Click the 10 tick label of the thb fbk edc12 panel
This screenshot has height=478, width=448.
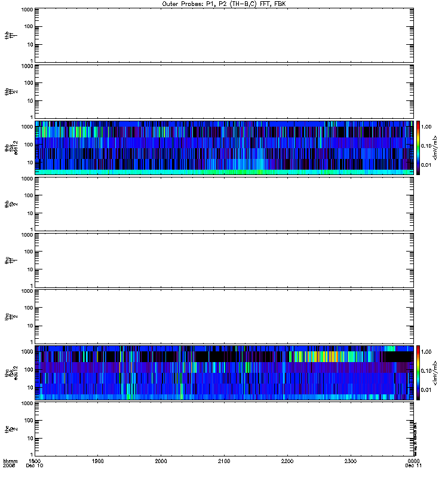click(30, 163)
